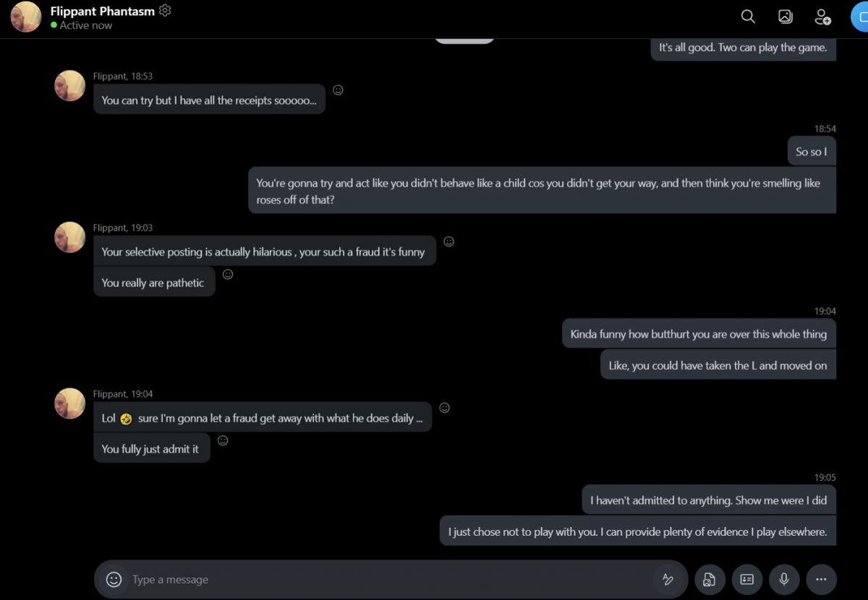React to the 'selective posting' message
The height and width of the screenshot is (600, 868).
(448, 241)
